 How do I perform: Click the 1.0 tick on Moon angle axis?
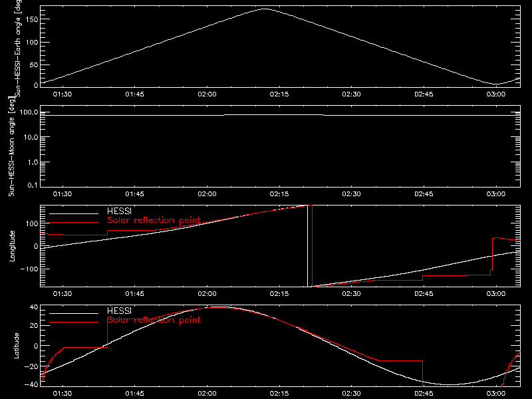click(33, 162)
